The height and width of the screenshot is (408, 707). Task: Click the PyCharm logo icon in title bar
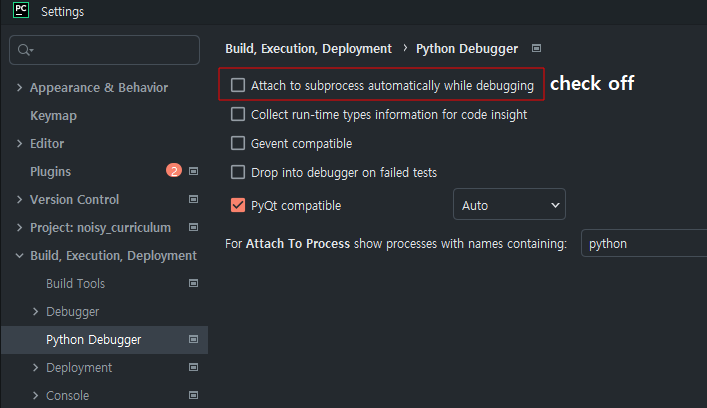[18, 12]
